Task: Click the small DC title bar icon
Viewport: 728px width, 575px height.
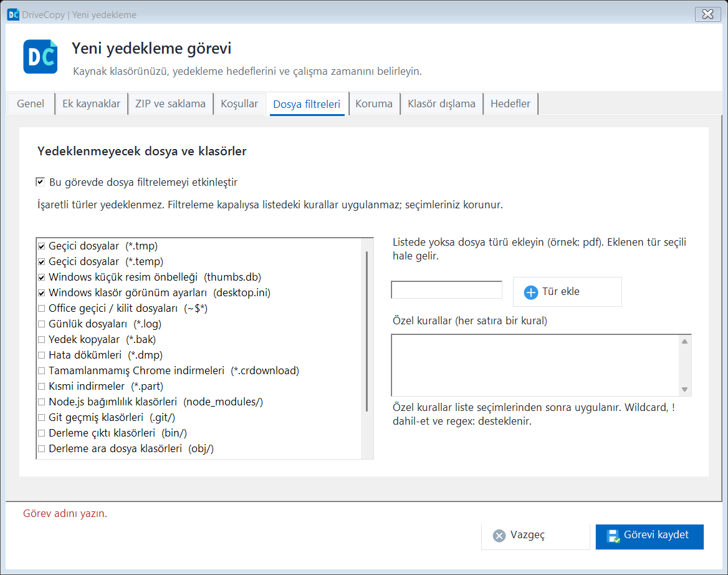Action: coord(14,14)
